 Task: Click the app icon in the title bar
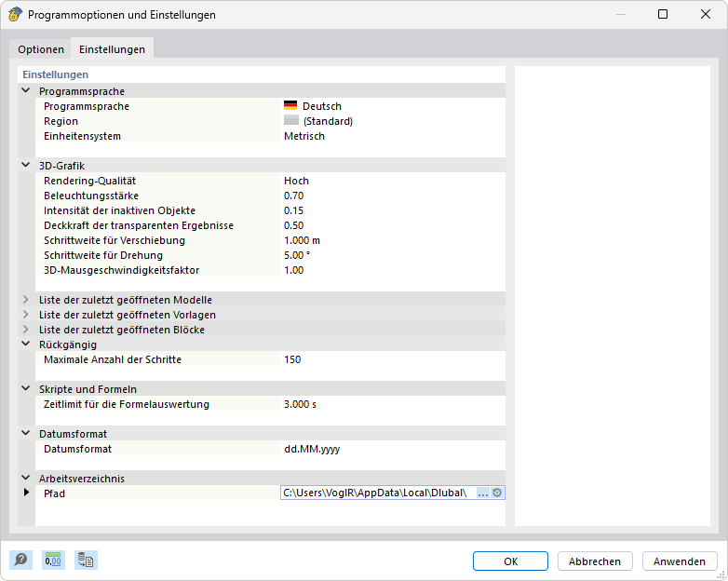[16, 15]
